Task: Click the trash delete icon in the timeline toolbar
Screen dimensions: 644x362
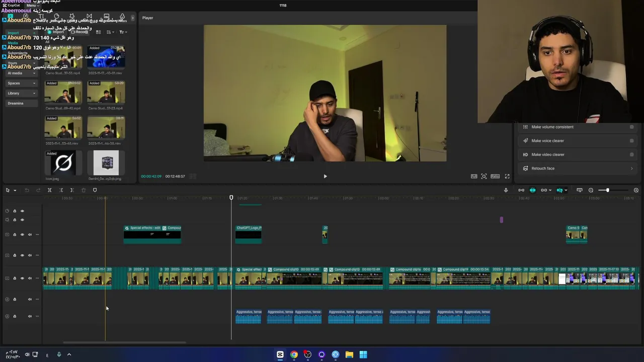Action: 84,190
